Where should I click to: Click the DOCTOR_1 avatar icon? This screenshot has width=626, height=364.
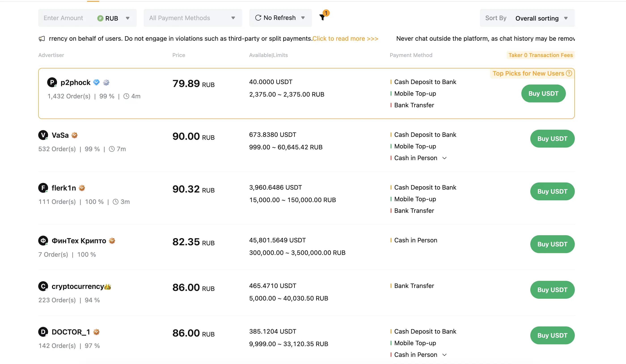(x=43, y=332)
